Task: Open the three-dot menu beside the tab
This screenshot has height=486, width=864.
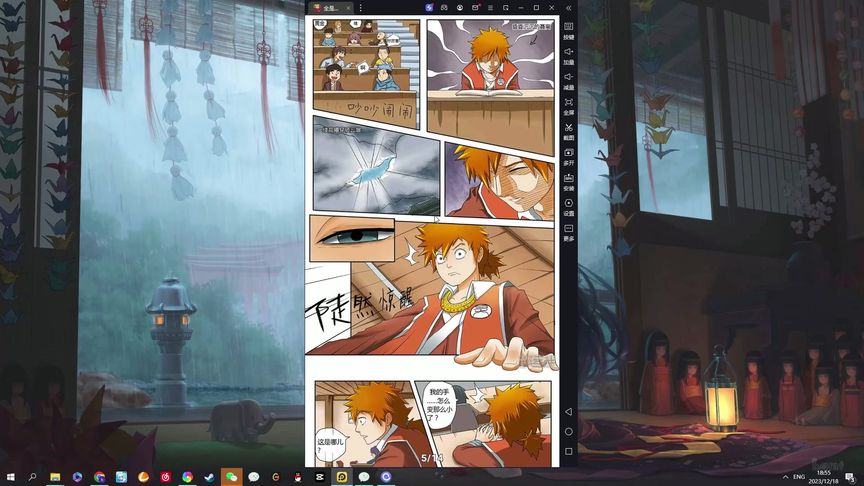Action: point(361,8)
